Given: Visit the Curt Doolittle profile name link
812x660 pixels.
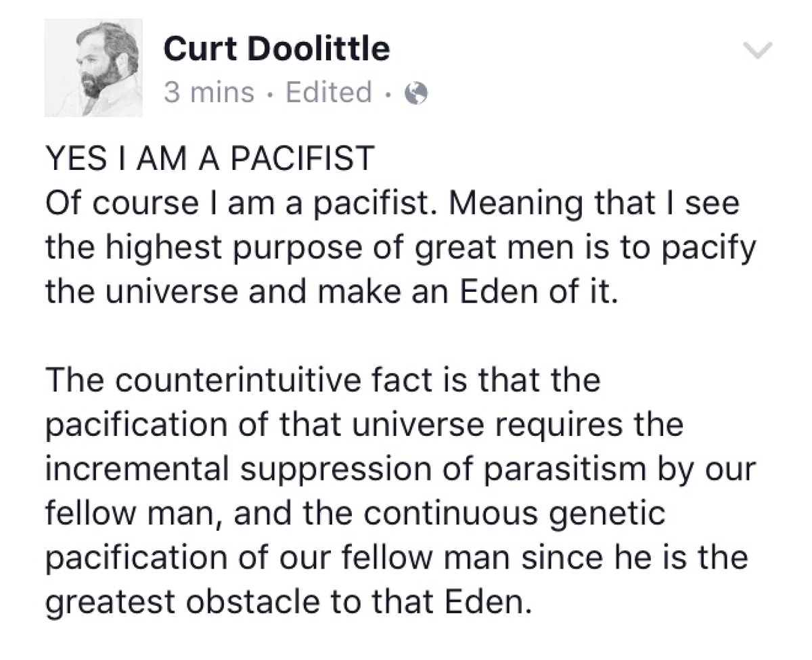Looking at the screenshot, I should (x=277, y=49).
